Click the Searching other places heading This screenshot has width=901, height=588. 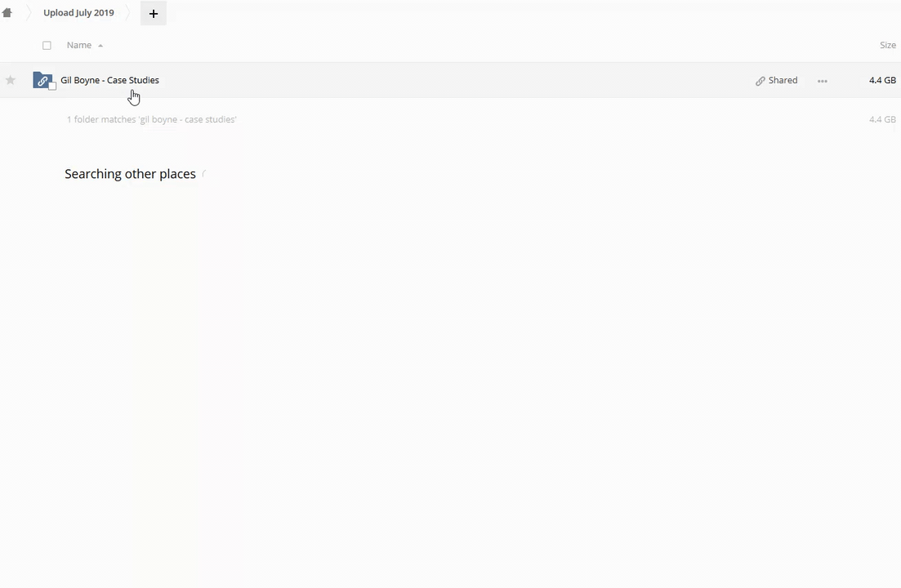point(131,174)
